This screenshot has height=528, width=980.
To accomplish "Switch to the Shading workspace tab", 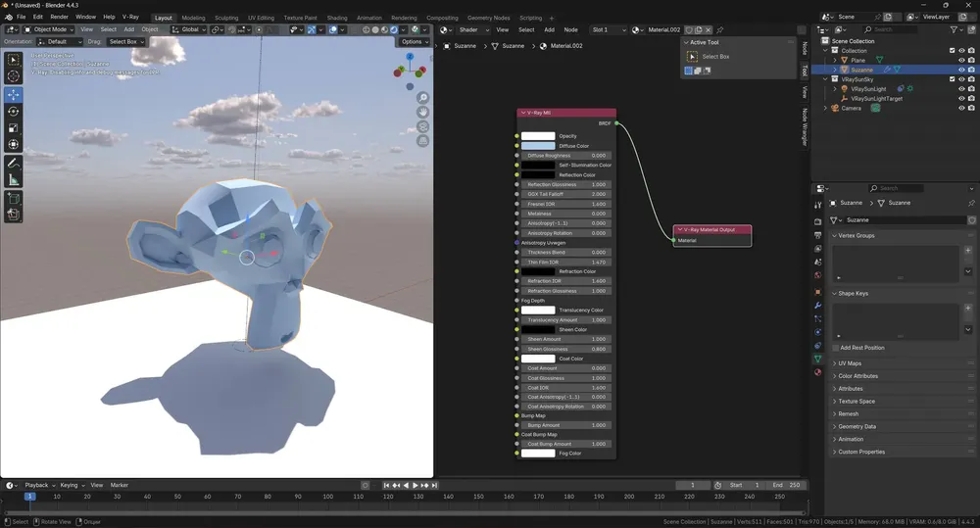I will [x=337, y=18].
